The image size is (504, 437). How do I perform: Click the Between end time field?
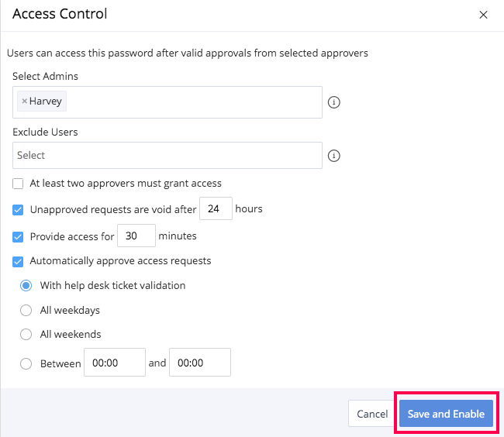coord(199,363)
